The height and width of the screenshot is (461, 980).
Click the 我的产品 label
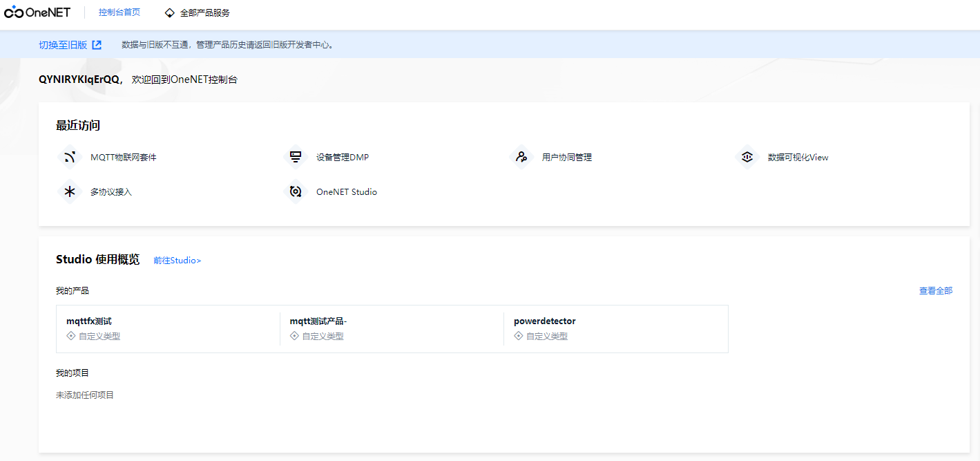click(73, 291)
